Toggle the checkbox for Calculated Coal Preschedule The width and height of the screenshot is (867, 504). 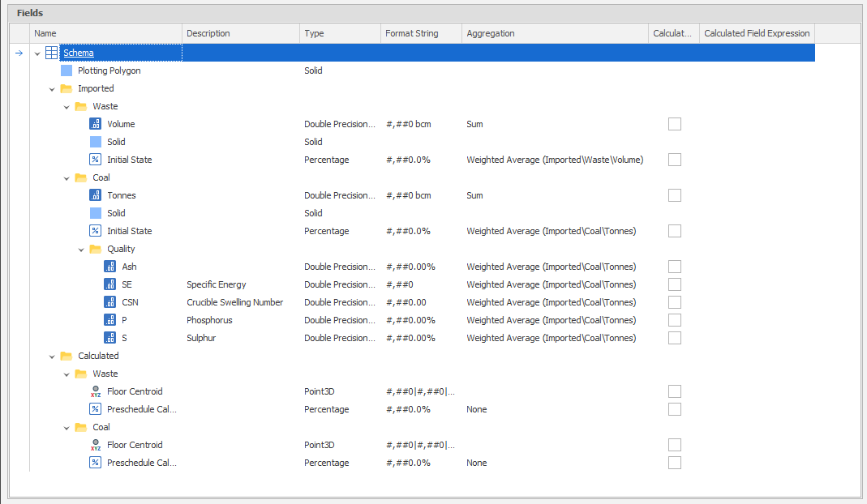[675, 463]
